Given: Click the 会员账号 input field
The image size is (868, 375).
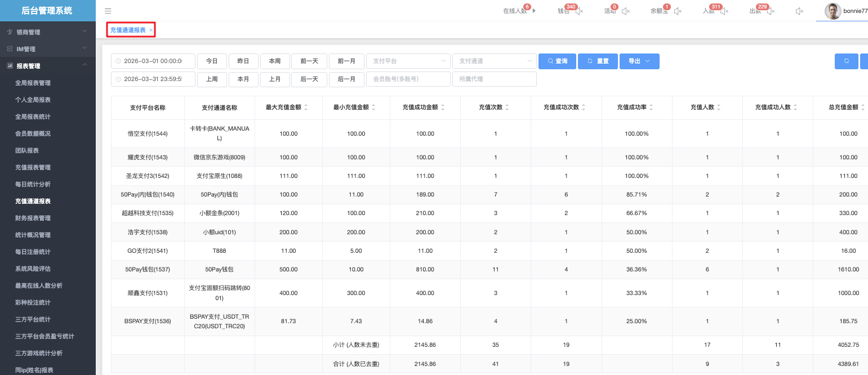Looking at the screenshot, I should pos(408,79).
